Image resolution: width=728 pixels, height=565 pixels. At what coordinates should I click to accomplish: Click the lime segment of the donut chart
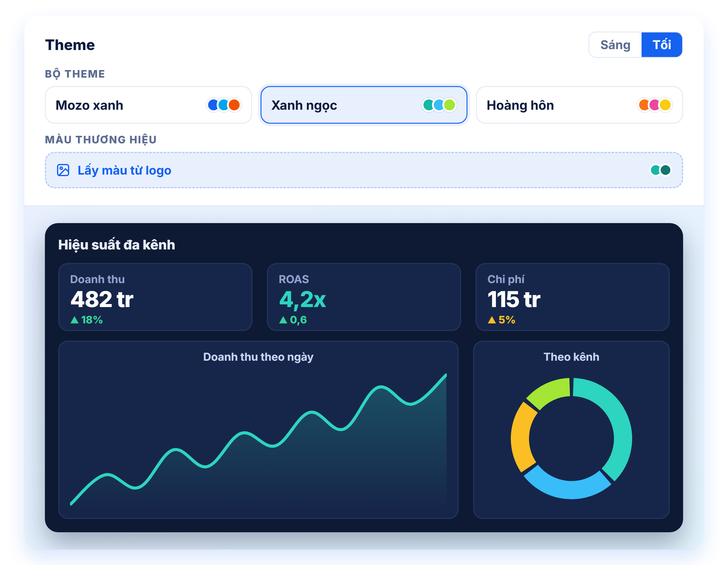point(550,392)
